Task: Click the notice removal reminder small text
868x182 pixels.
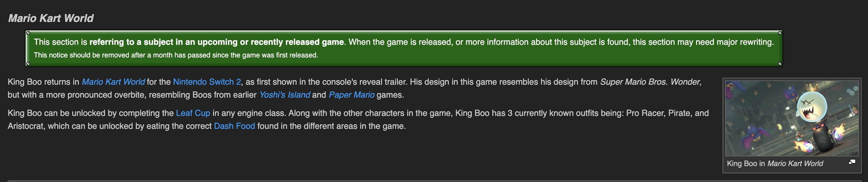Action: pos(176,55)
